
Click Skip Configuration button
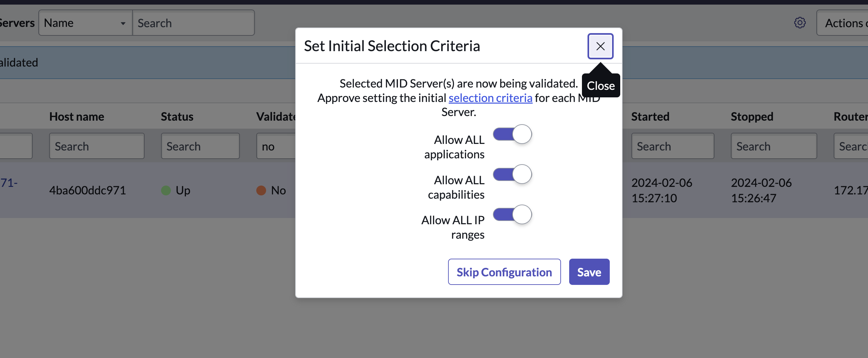coord(504,272)
